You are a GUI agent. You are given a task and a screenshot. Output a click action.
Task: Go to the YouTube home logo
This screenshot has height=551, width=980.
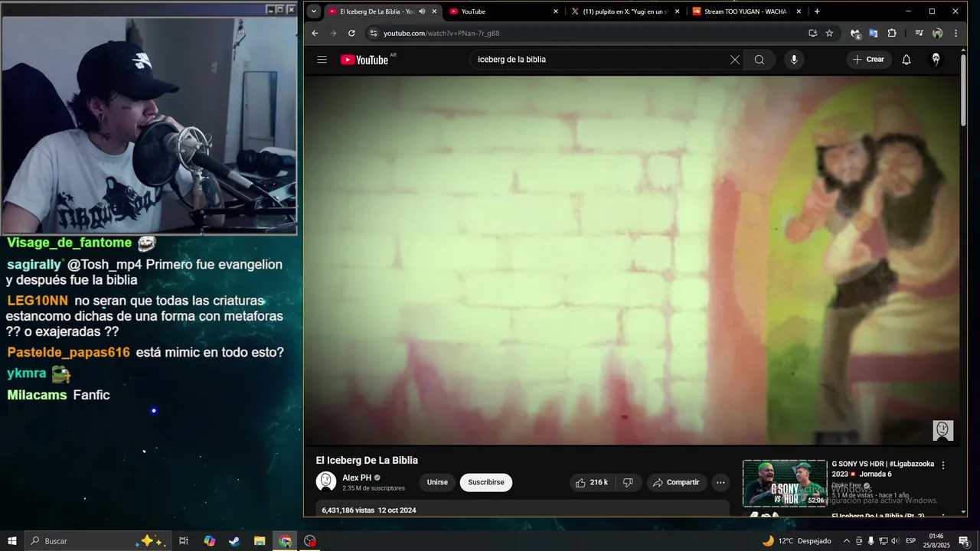point(364,60)
